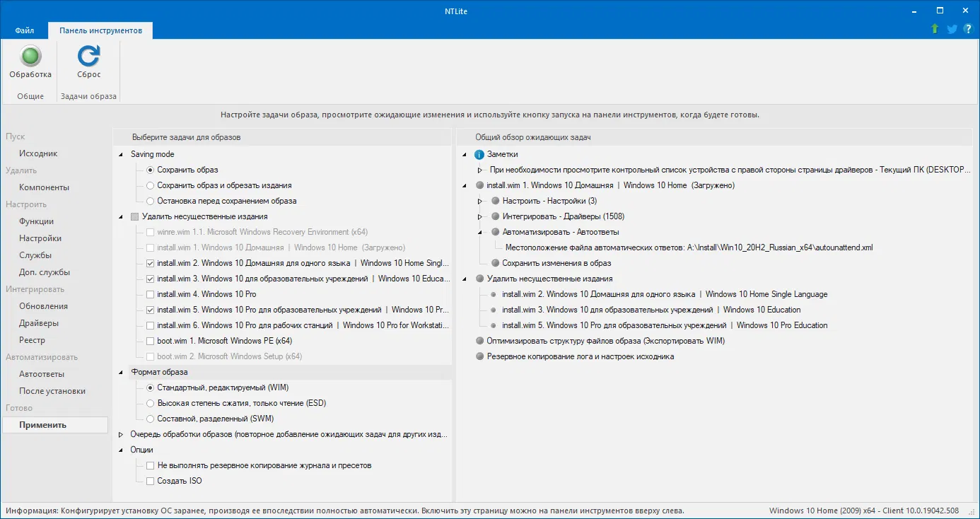Open the Файл tab
Screen dimensions: 980x519
point(25,30)
